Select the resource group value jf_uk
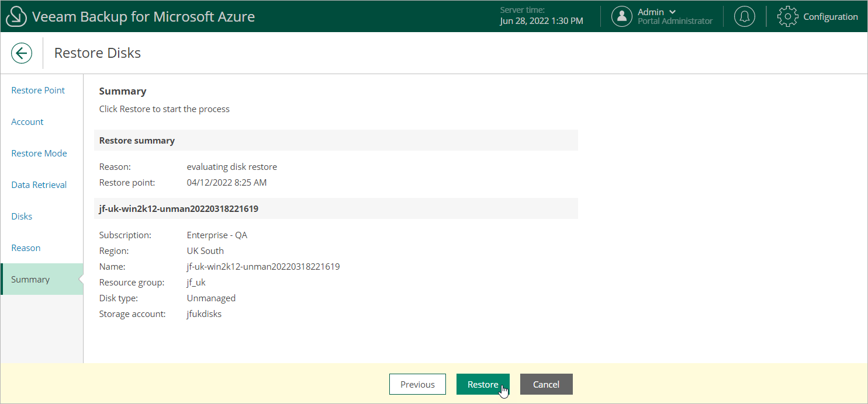The height and width of the screenshot is (404, 868). click(x=196, y=283)
